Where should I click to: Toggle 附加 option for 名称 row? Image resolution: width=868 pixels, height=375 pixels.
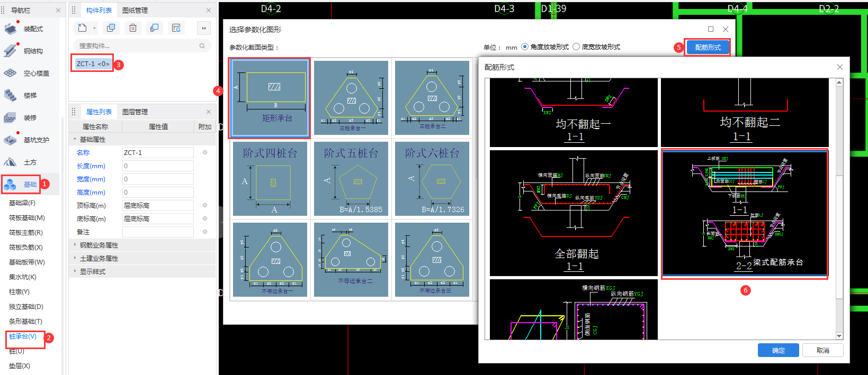(x=205, y=152)
